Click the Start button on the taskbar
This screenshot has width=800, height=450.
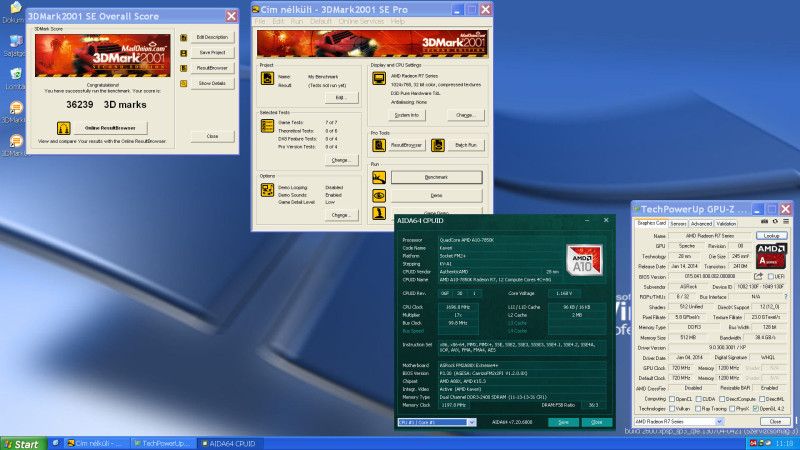21,444
